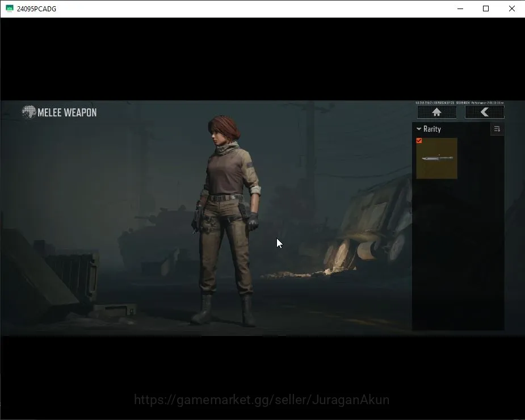The image size is (525, 420).
Task: Expand the Rarity sort dropdown
Action: 429,129
